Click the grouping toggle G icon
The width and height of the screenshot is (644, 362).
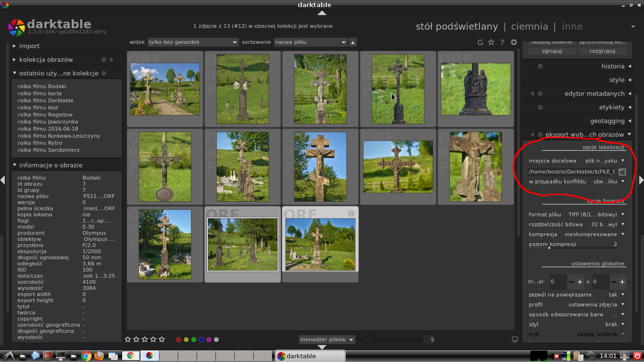click(480, 42)
